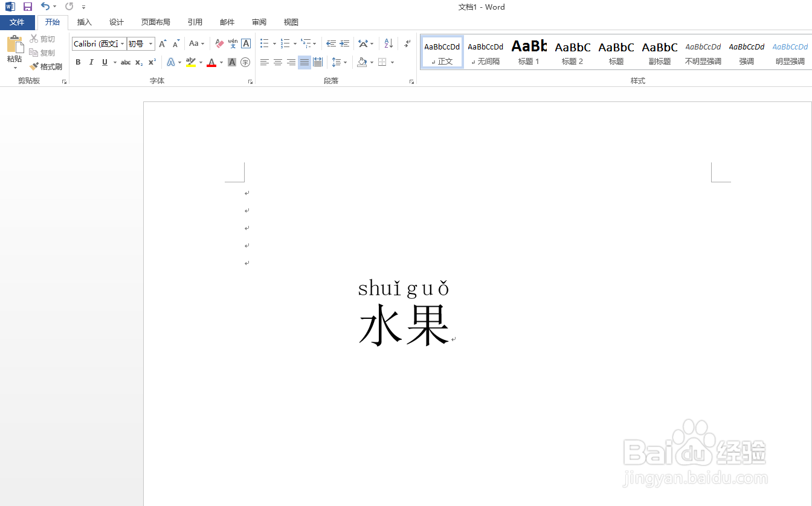Click the text highlight color pen icon
This screenshot has height=506, width=812.
pos(191,62)
